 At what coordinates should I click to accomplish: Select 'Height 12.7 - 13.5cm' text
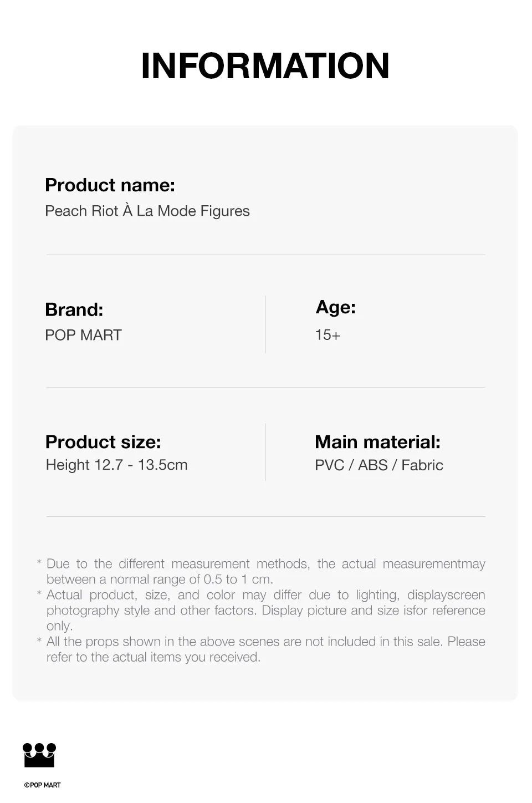[116, 465]
